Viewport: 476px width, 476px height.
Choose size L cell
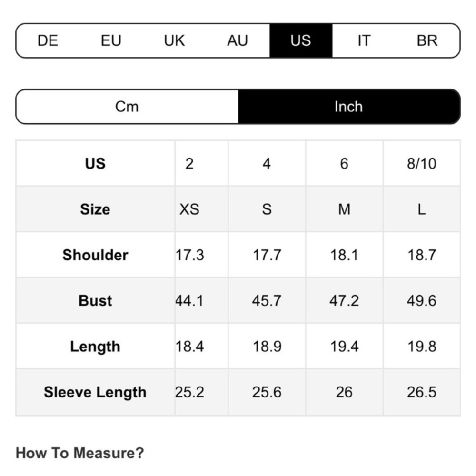point(422,209)
